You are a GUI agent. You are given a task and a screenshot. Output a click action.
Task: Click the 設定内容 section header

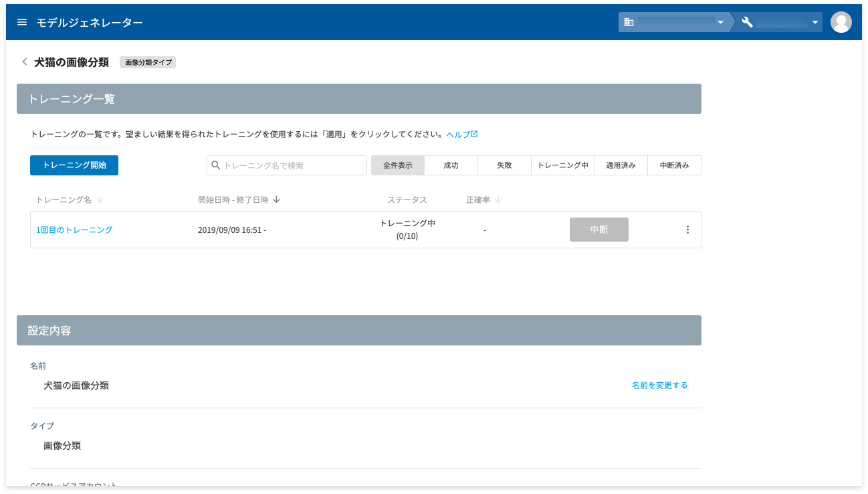pyautogui.click(x=359, y=331)
